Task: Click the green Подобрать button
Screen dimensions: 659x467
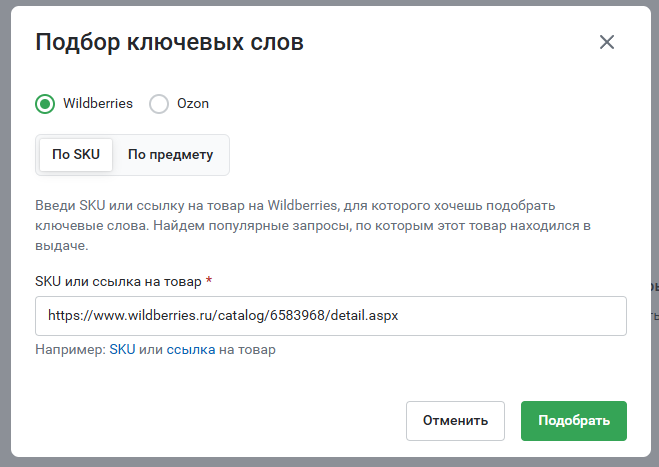Action: pyautogui.click(x=574, y=421)
